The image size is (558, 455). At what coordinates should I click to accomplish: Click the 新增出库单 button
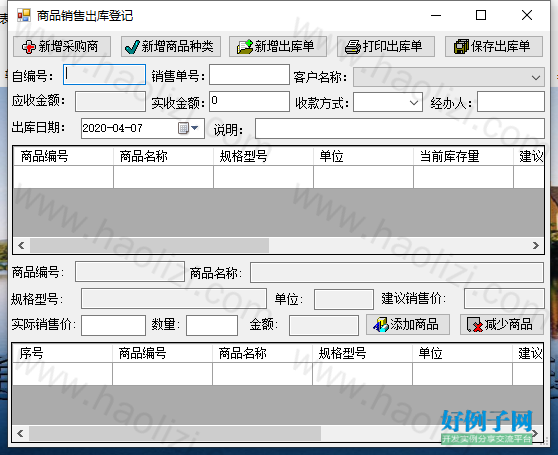(278, 47)
